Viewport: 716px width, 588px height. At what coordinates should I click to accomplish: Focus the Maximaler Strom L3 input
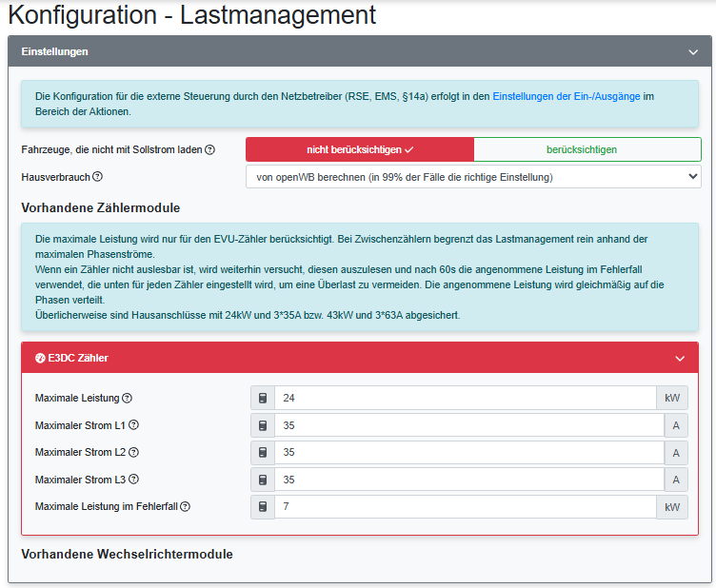469,480
